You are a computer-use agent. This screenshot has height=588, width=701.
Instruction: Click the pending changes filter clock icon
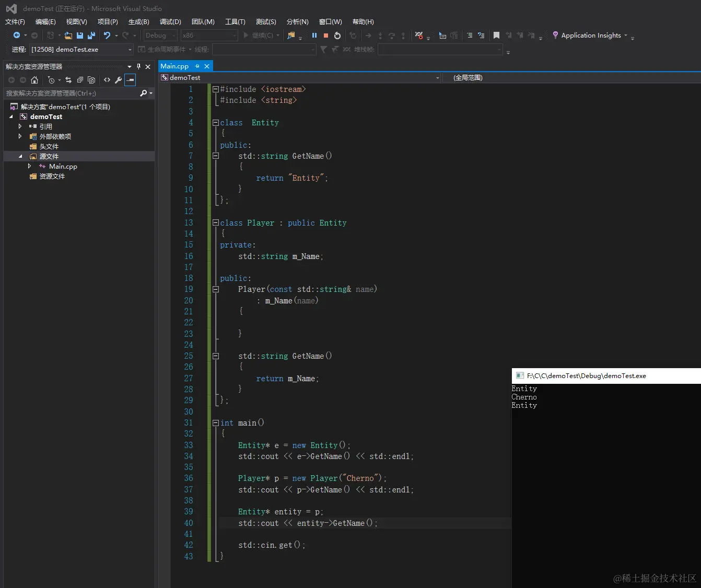click(51, 80)
